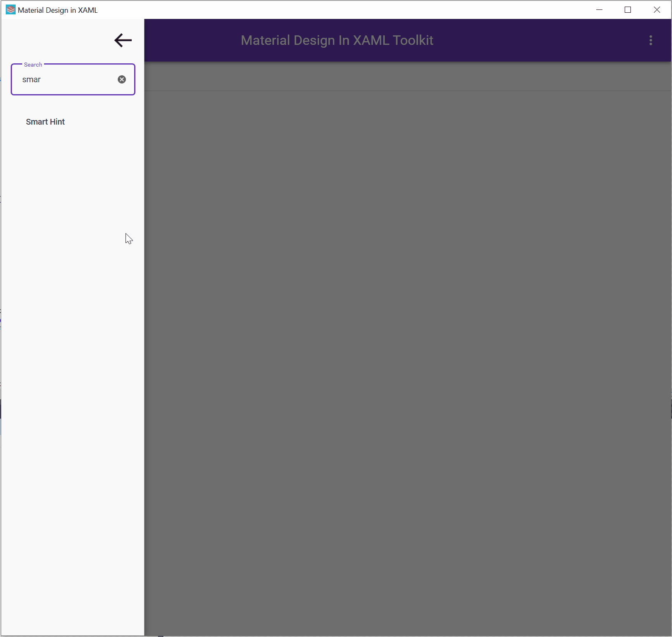Clear the search text with X icon
The image size is (672, 637).
click(x=122, y=79)
